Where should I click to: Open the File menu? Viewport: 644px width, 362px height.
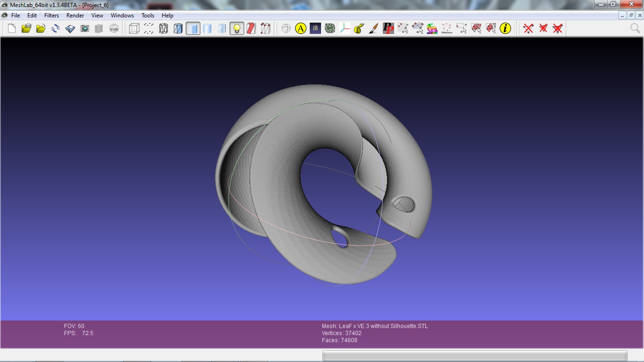click(16, 16)
